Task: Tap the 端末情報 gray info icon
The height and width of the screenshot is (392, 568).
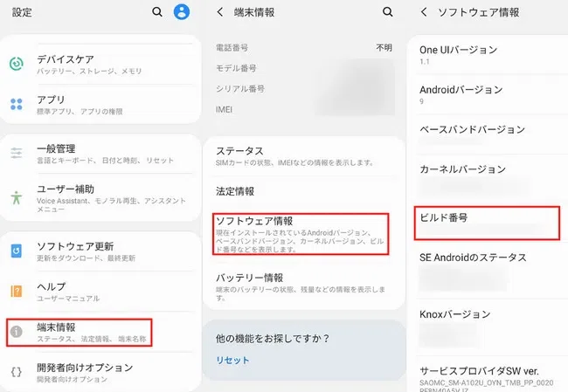Action: (17, 332)
